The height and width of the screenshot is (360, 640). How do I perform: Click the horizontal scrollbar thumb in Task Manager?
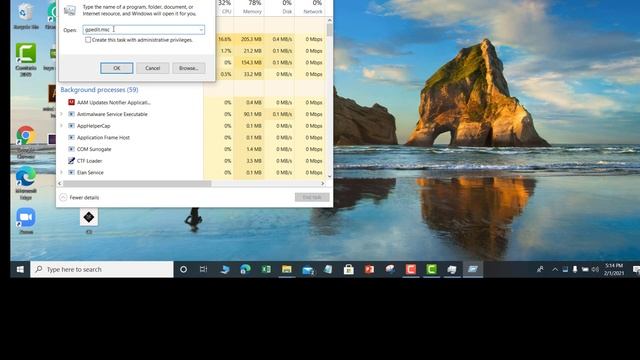pos(137,184)
